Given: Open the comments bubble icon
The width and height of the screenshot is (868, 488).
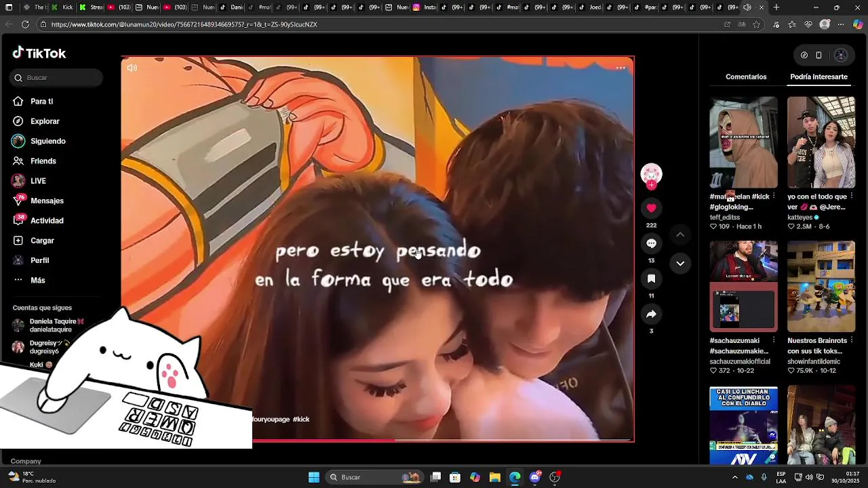Looking at the screenshot, I should click(x=651, y=243).
